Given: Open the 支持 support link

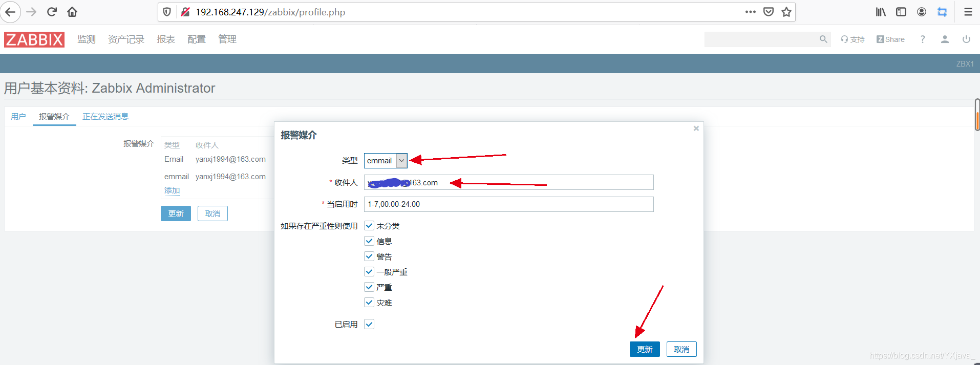Looking at the screenshot, I should 853,39.
